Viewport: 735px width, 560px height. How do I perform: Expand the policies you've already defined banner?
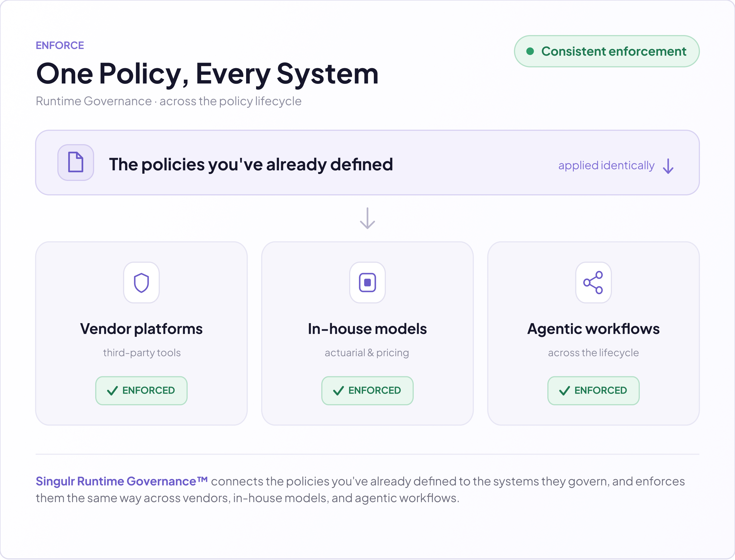coord(367,163)
